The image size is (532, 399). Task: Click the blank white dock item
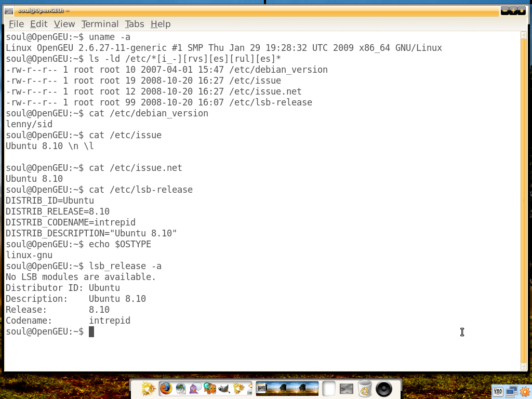click(x=329, y=389)
